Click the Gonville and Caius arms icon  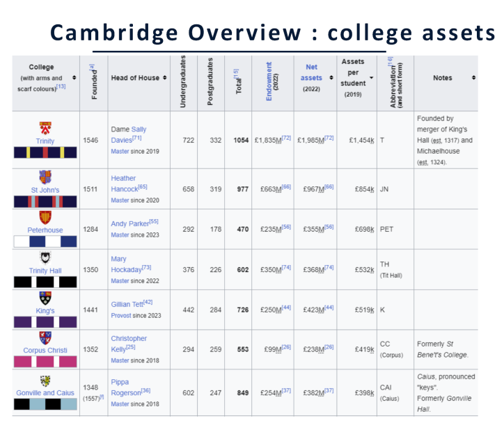(x=45, y=380)
